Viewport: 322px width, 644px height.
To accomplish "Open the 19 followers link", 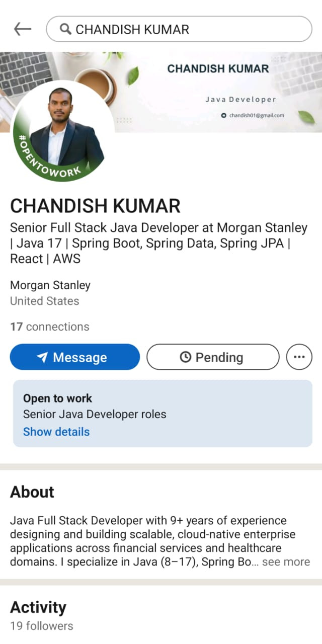I will click(42, 626).
